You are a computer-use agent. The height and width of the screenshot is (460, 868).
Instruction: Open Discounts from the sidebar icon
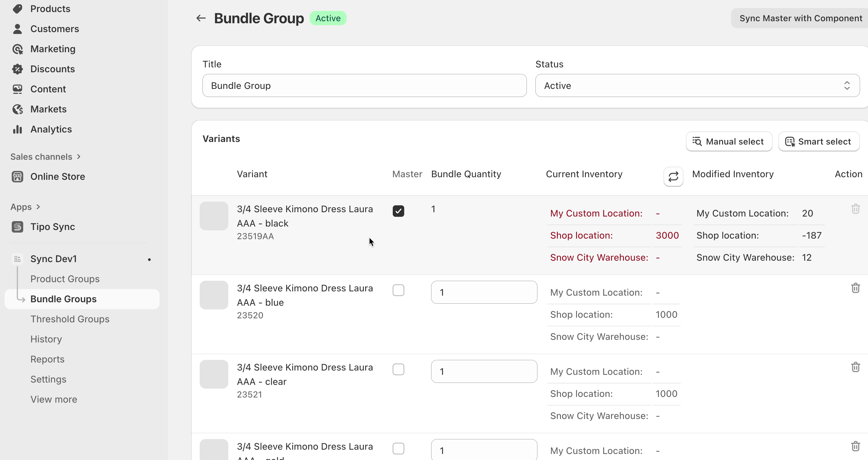[x=17, y=69]
